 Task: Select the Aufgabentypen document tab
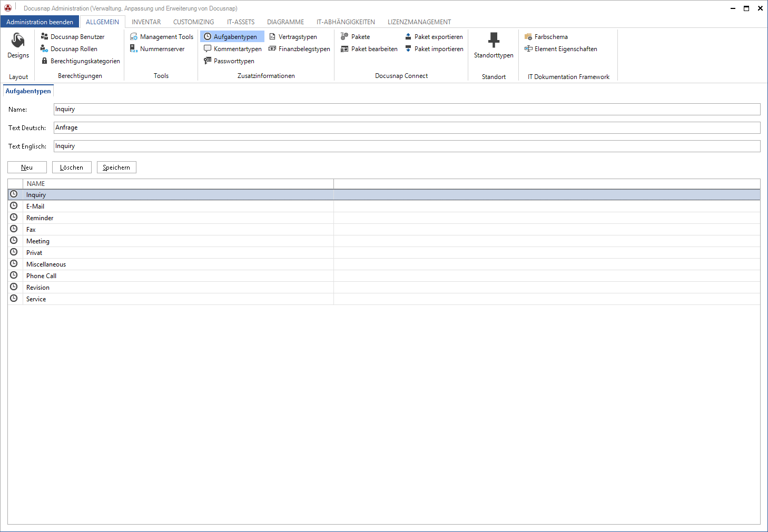[x=28, y=91]
